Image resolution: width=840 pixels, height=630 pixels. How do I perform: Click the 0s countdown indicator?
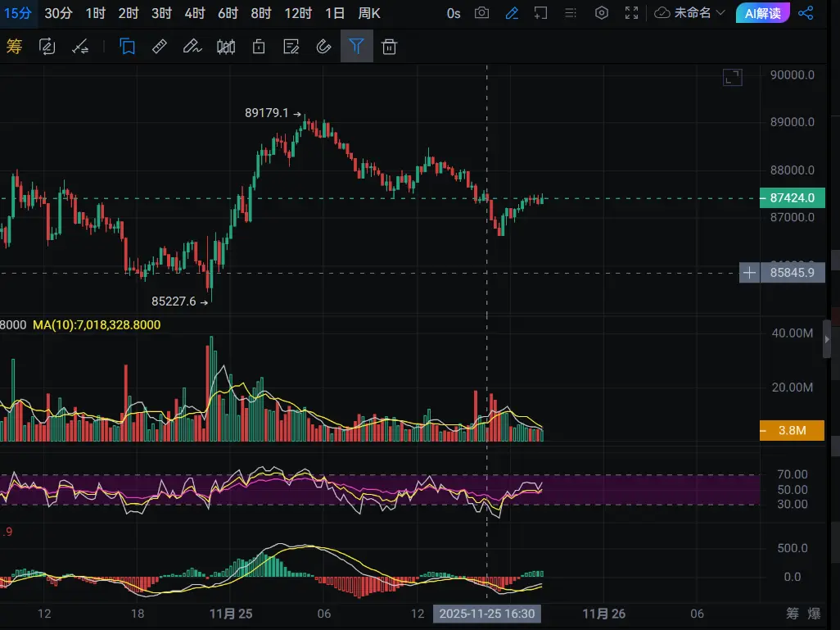point(454,13)
